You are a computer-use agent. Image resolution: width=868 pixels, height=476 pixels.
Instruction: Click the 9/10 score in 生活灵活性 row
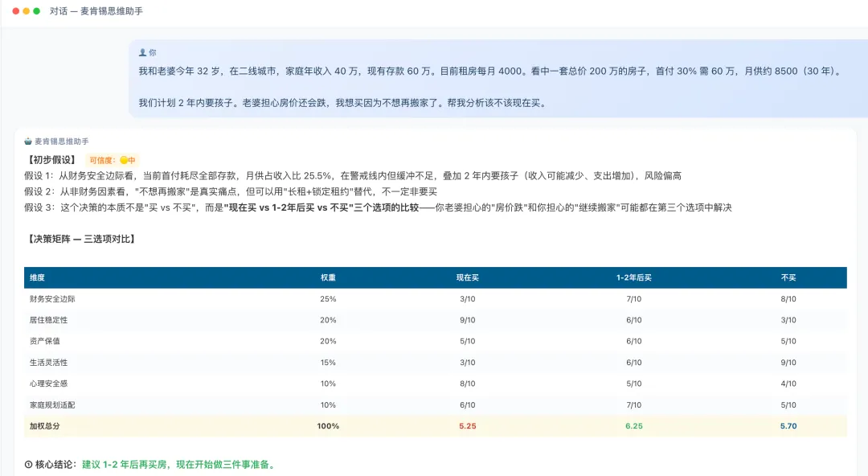click(788, 363)
